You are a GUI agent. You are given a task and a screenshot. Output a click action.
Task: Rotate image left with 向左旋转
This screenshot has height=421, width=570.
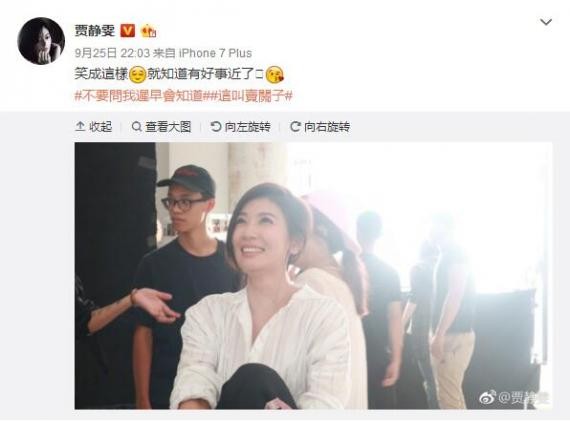241,127
